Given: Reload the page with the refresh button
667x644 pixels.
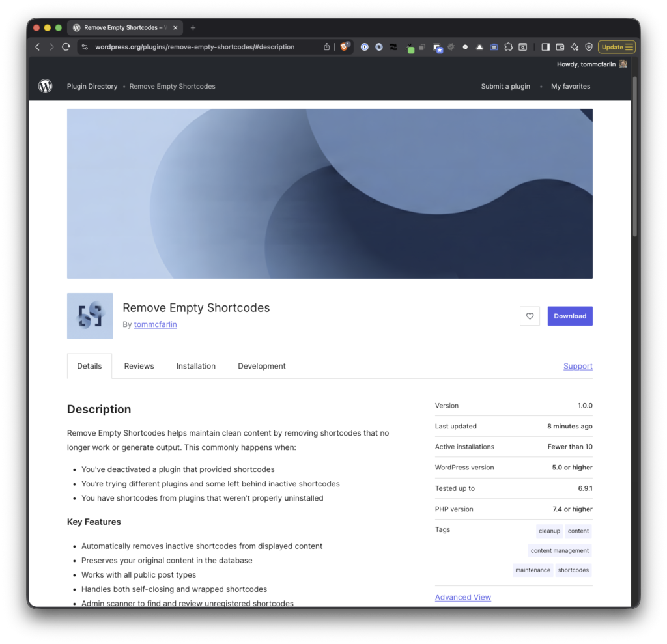Looking at the screenshot, I should coord(66,47).
